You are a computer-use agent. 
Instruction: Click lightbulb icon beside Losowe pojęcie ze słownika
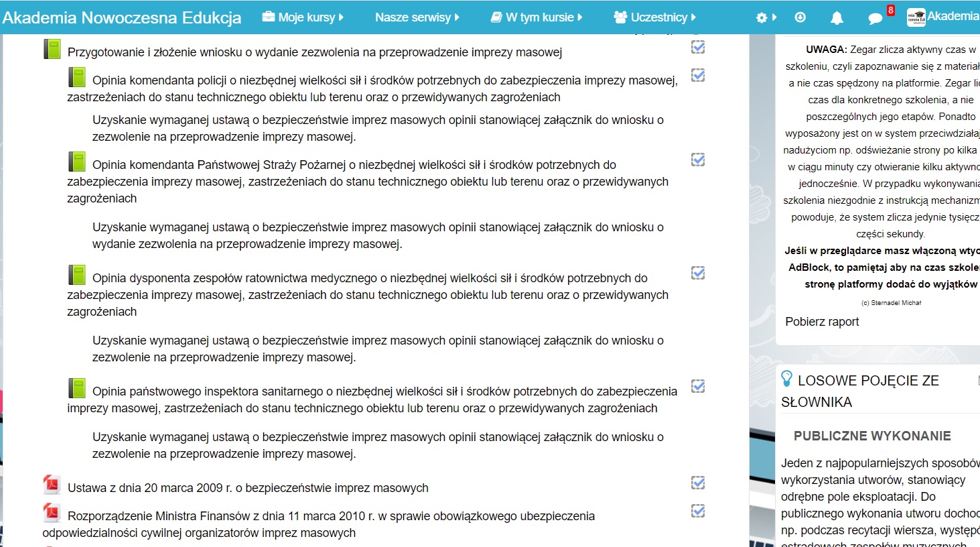coord(787,379)
